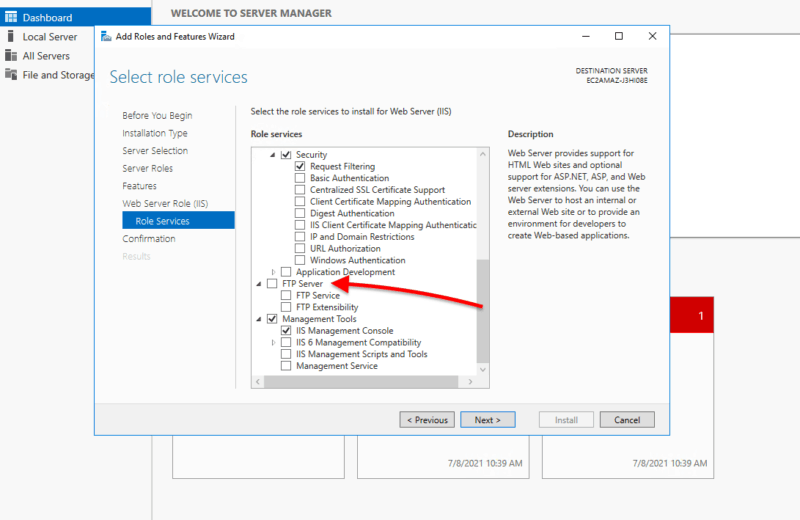
Task: Tick the Application Development checkbox
Action: coord(286,272)
